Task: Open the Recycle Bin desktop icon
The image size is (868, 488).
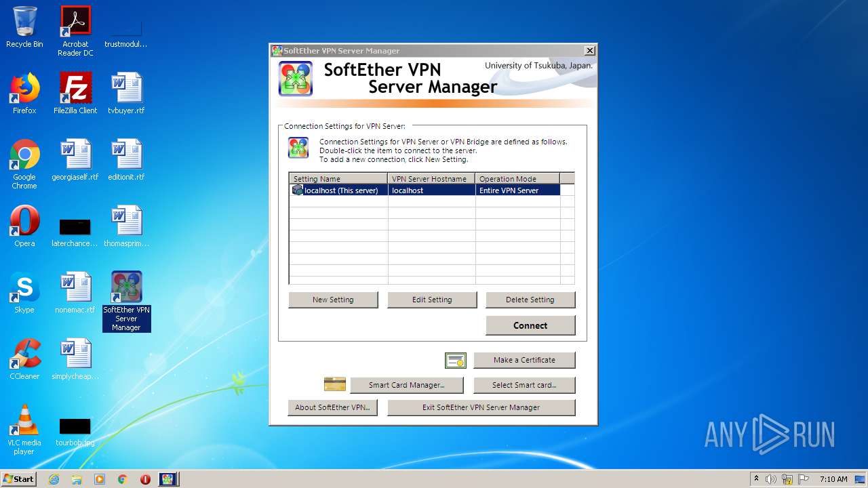Action: coord(24,27)
